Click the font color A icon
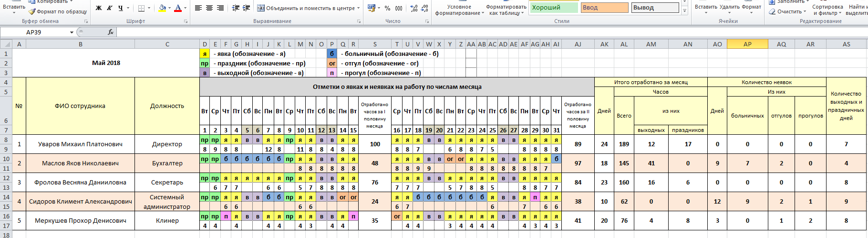The image size is (868, 238). (178, 8)
